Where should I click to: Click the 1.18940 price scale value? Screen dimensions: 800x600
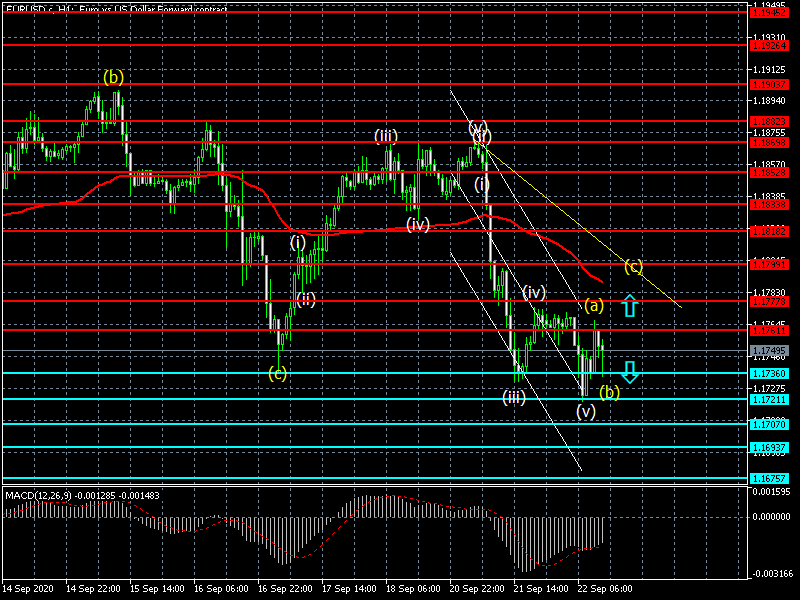769,101
